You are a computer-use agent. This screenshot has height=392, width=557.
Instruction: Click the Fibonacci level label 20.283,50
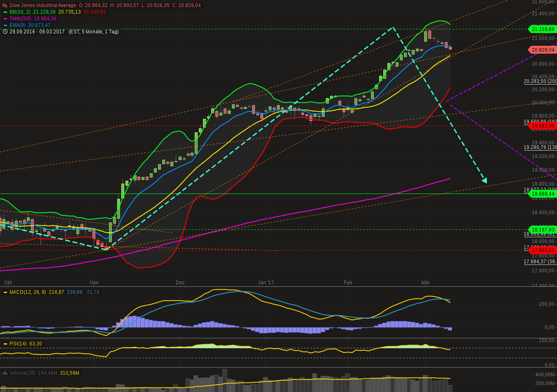tap(540, 81)
